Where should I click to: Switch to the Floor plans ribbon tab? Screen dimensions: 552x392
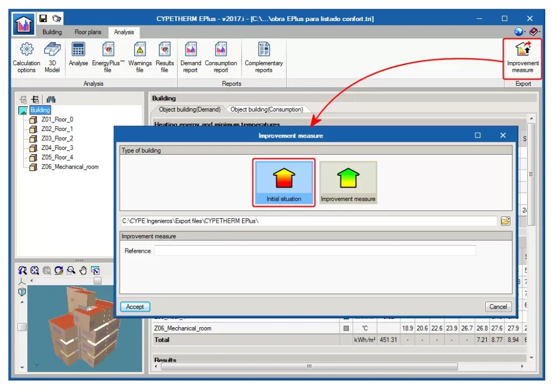click(x=88, y=32)
